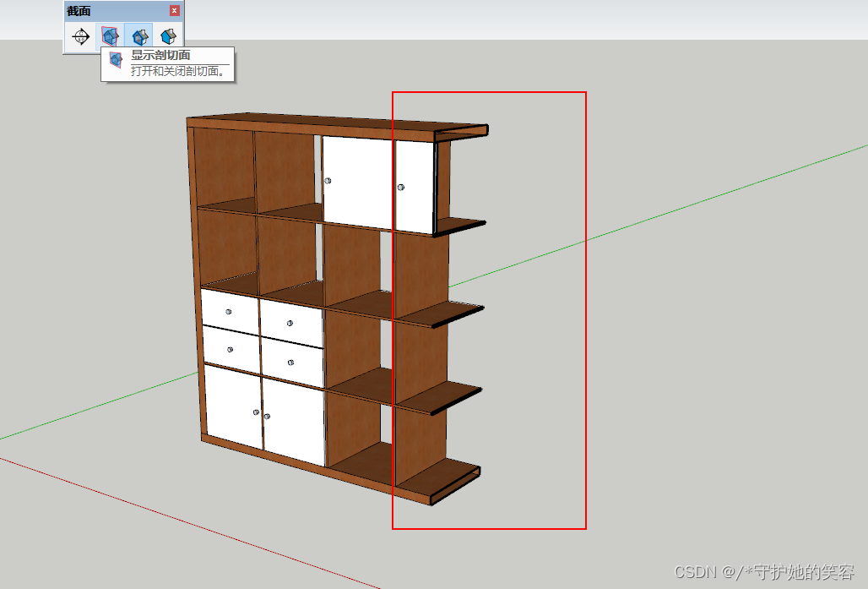Close the 截面 toolbar window
This screenshot has height=589, width=868.
(x=175, y=10)
